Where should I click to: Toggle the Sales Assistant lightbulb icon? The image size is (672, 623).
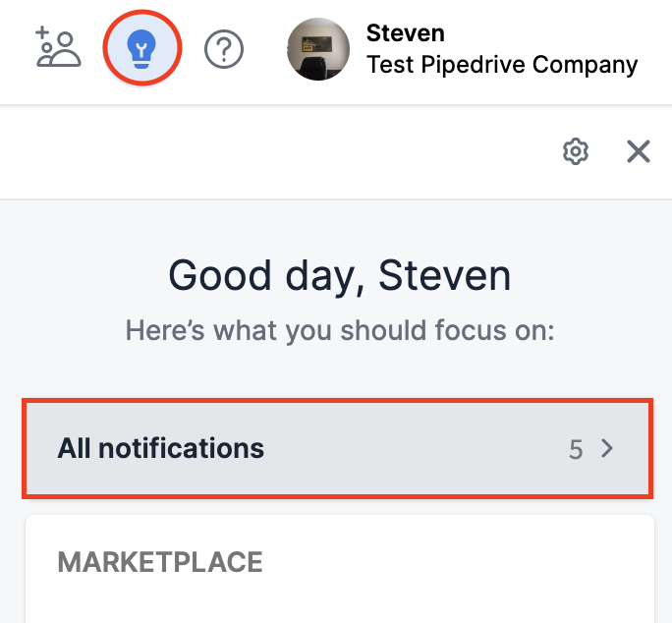tap(142, 47)
